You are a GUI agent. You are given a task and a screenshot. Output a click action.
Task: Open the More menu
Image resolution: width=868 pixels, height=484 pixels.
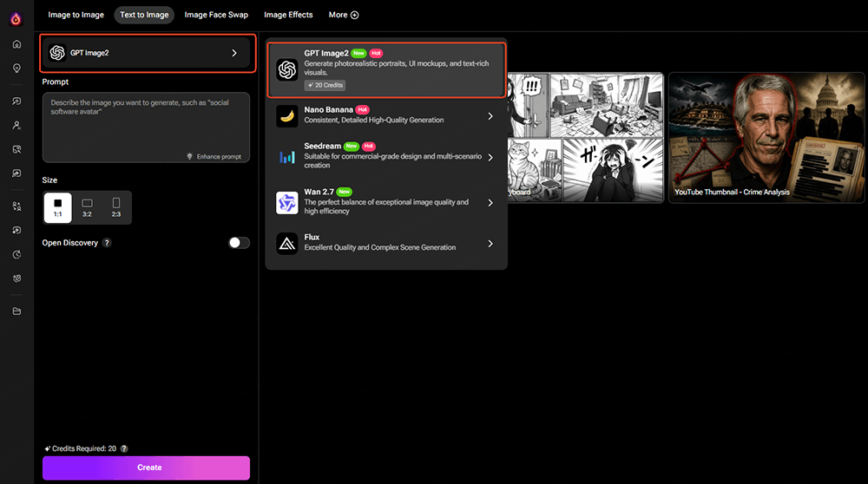pos(343,15)
